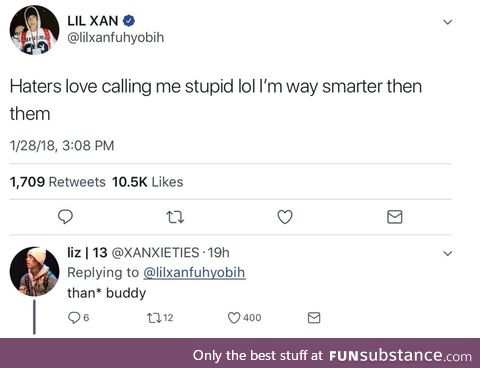Image resolution: width=480 pixels, height=368 pixels.
Task: Expand options chevron on LIL XAN tweet
Action: [x=447, y=22]
